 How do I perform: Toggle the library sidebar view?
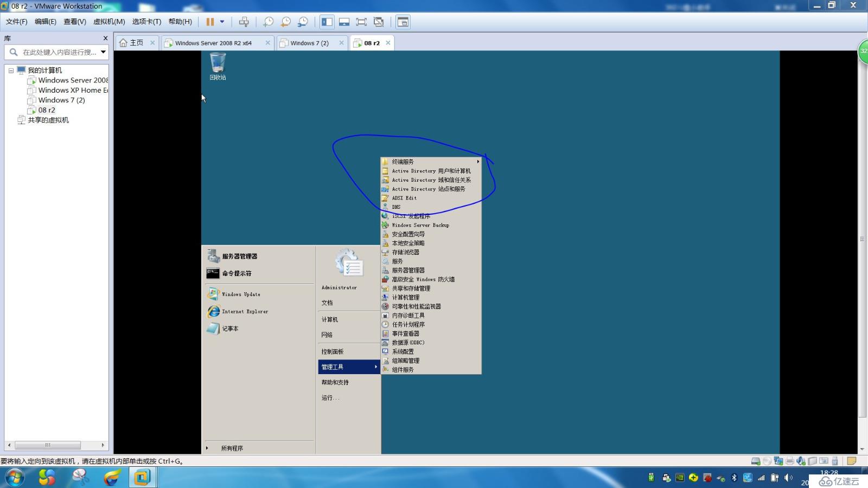pyautogui.click(x=327, y=22)
